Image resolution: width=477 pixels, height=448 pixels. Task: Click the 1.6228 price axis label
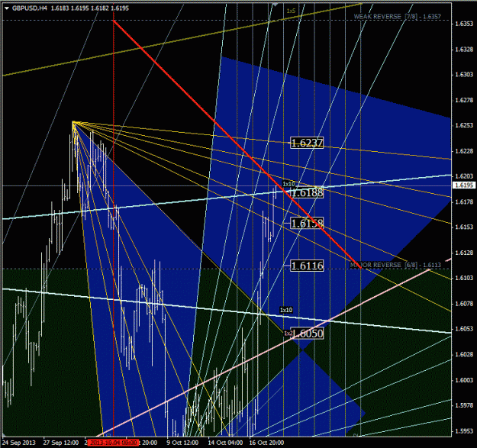coord(464,151)
